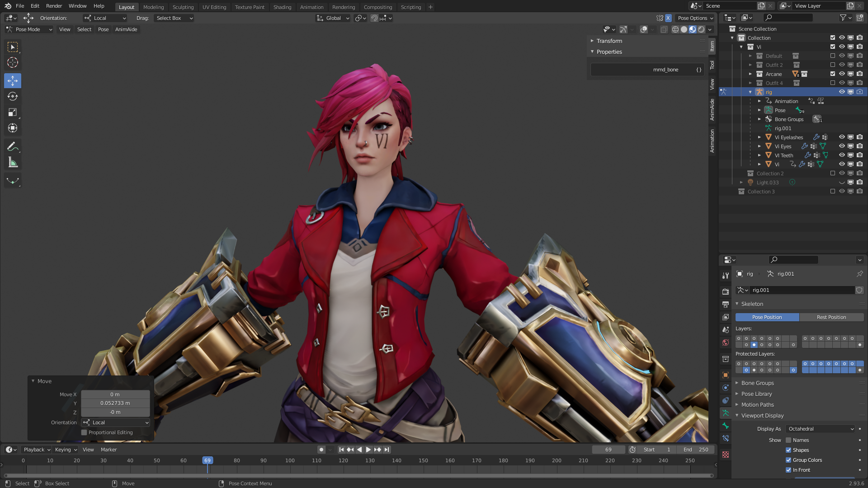
Task: Play the animation forward
Action: (368, 450)
